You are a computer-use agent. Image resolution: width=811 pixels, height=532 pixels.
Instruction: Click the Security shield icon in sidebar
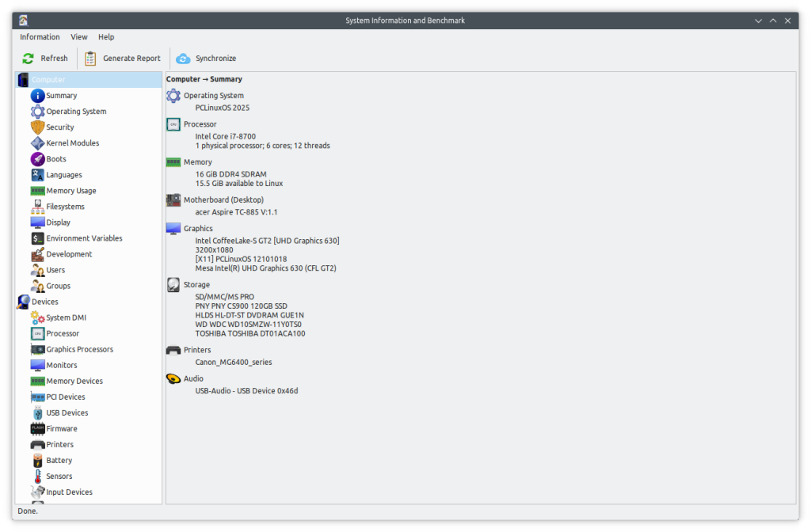37,127
